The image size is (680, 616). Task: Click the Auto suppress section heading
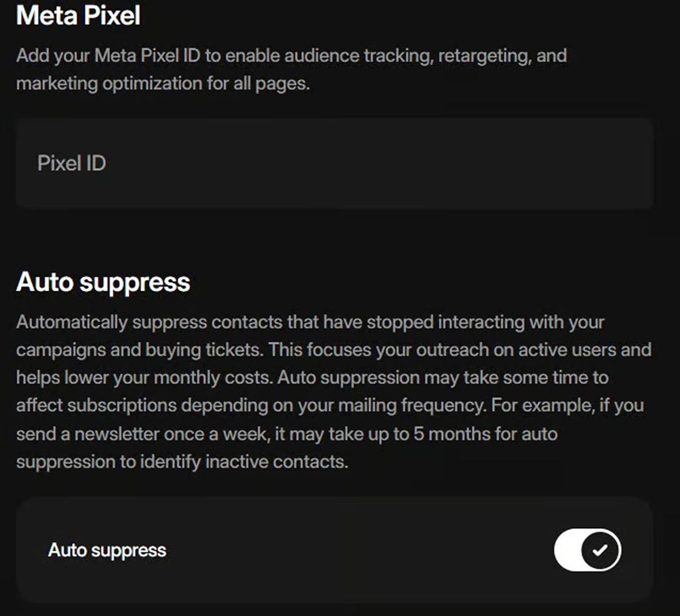point(103,282)
